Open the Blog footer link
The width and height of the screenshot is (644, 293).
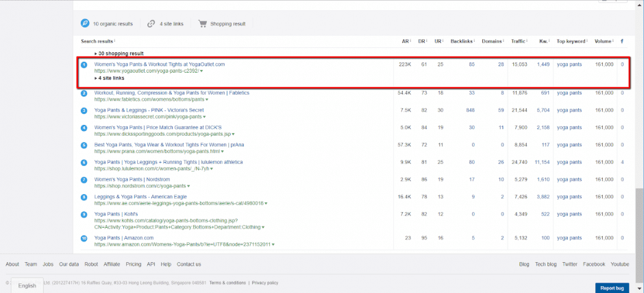point(524,264)
